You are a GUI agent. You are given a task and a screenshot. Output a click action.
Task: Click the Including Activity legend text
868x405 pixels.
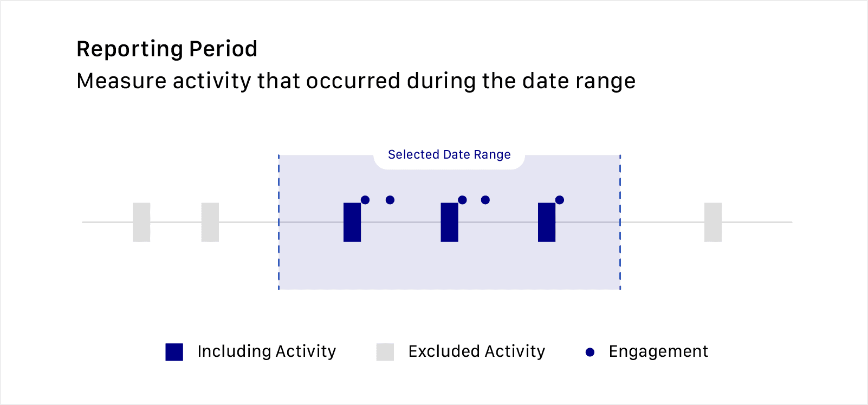[x=267, y=351]
